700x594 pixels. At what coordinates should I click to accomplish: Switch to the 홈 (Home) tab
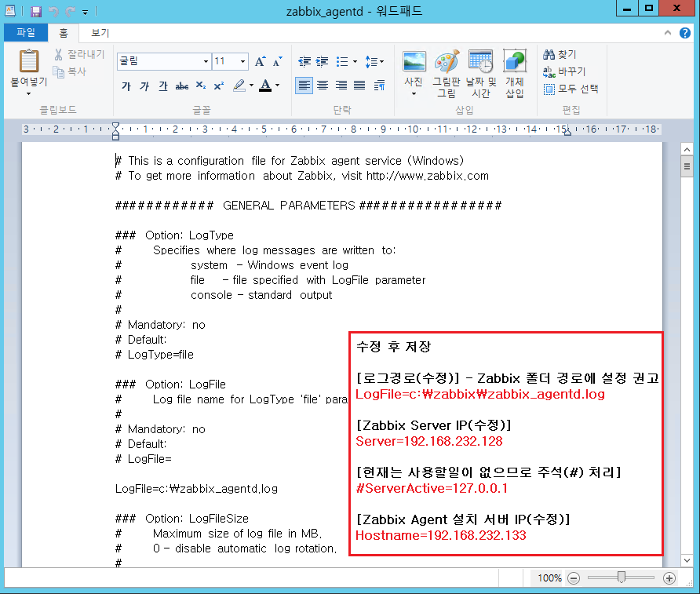(x=64, y=33)
